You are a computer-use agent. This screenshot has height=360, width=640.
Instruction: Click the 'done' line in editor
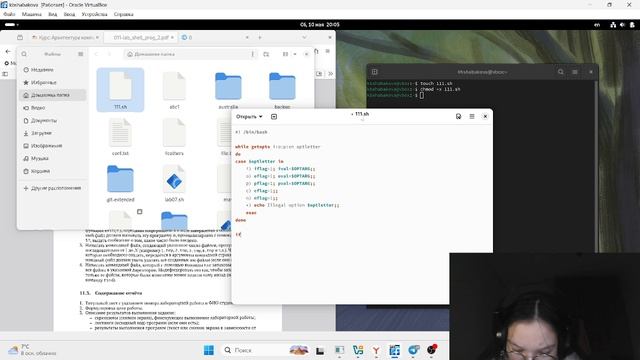point(240,220)
